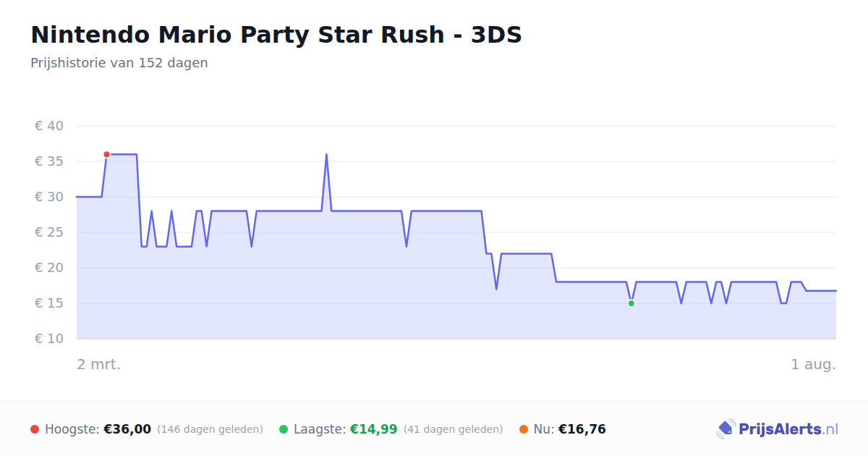Click the Nintendo Mario Party Star Rush title

tap(276, 35)
